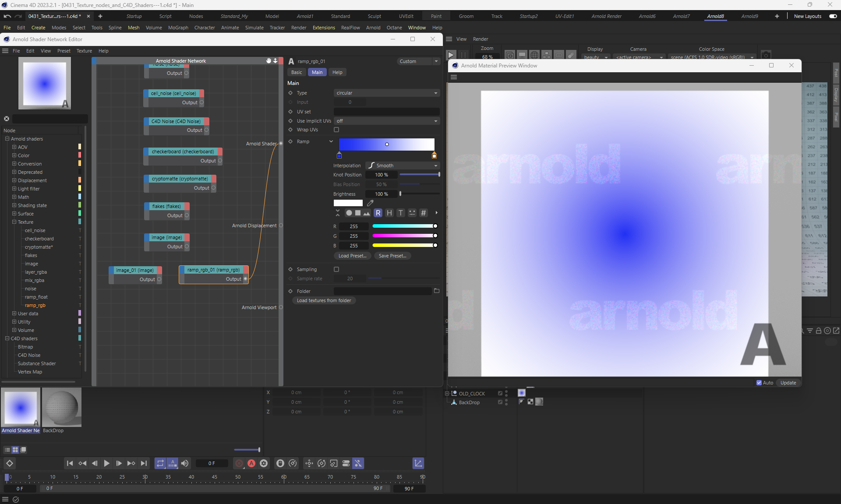Enable the Sampling checkbox

click(336, 270)
